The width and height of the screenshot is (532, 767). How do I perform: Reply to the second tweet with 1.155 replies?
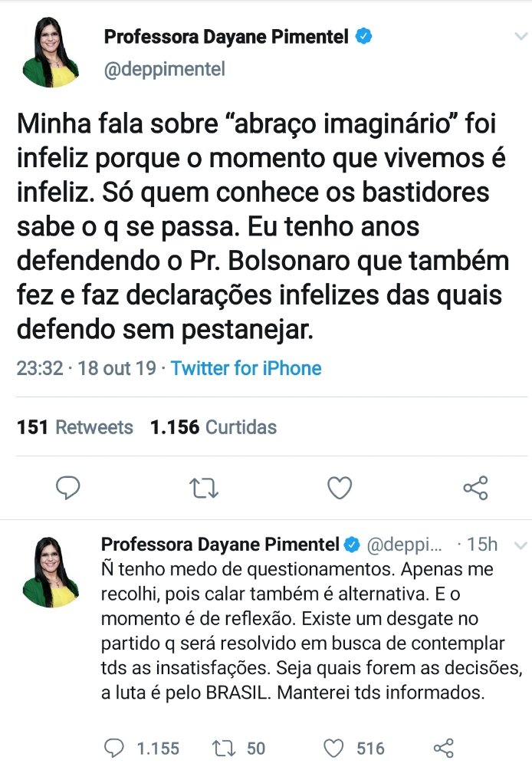coord(113,748)
